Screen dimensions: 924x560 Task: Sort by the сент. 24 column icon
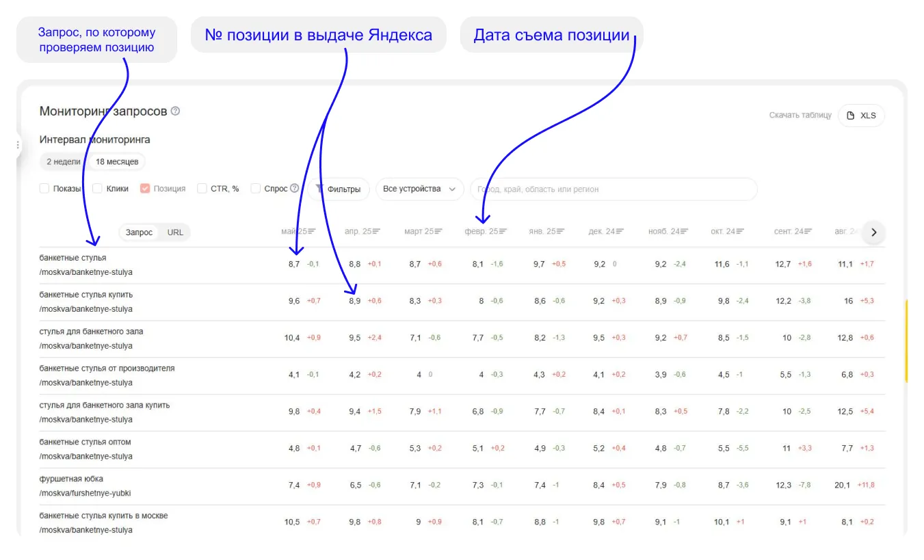click(807, 232)
